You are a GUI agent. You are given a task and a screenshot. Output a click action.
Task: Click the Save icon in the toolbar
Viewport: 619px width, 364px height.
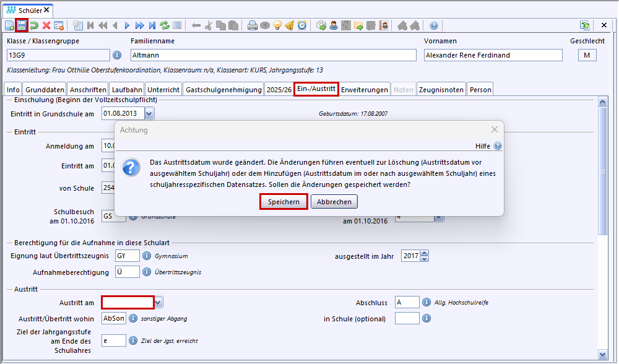click(x=22, y=25)
